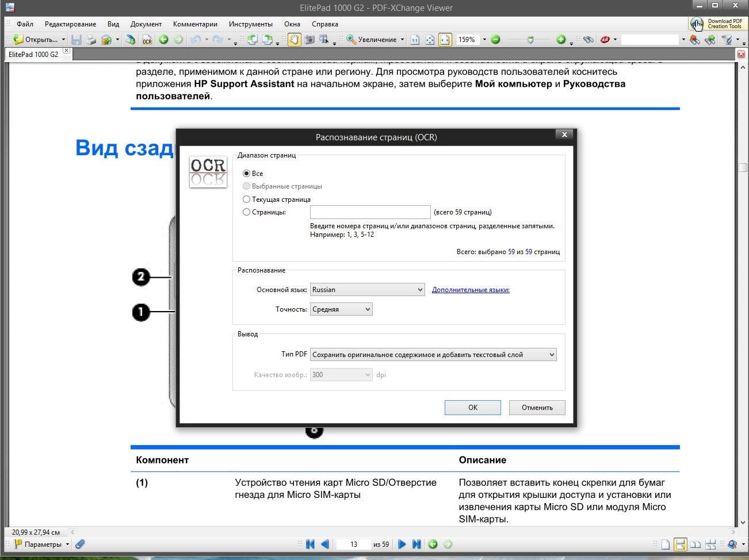Open the Файл menu

pos(25,24)
